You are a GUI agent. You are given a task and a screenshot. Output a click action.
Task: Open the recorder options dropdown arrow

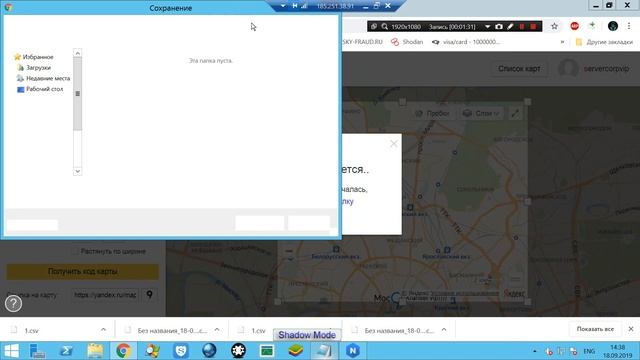click(x=487, y=27)
